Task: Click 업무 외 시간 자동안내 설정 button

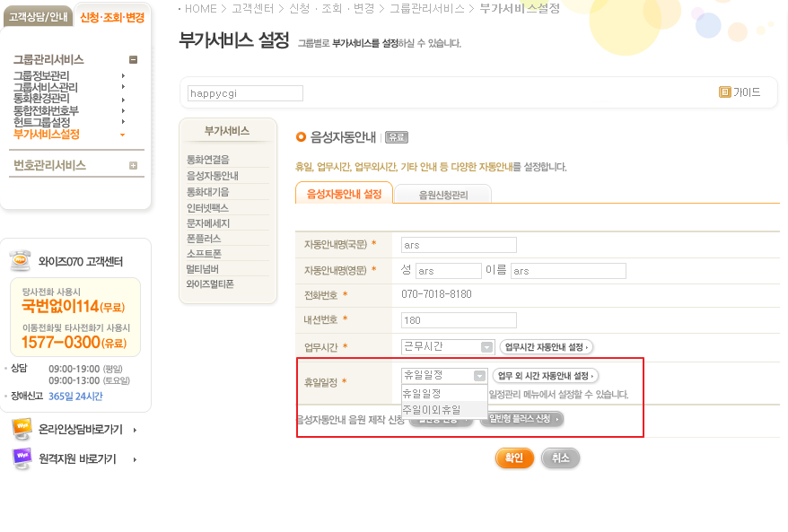Action: [546, 376]
